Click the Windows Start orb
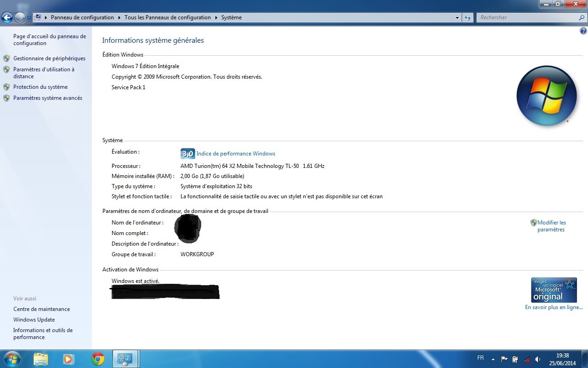The image size is (588, 368). click(12, 359)
